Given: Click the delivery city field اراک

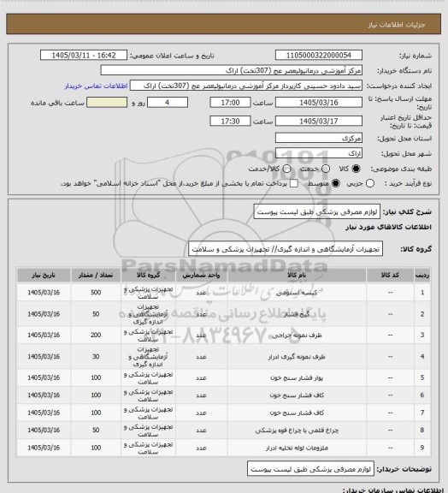Looking at the screenshot, I should [x=319, y=153].
